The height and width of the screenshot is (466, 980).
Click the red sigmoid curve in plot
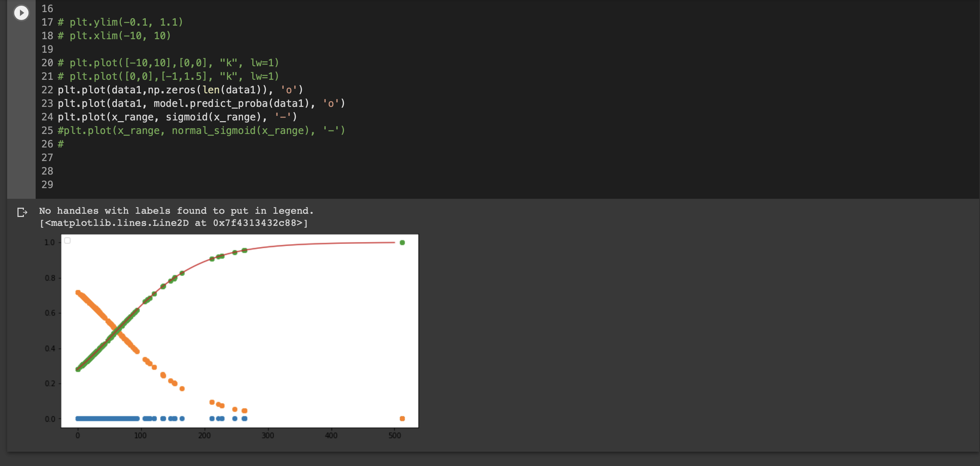[x=304, y=244]
